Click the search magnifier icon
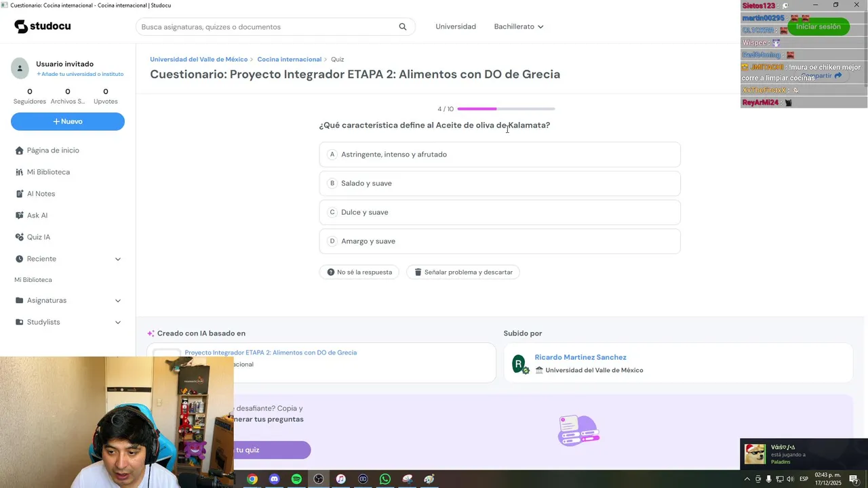This screenshot has width=868, height=488. pyautogui.click(x=403, y=27)
